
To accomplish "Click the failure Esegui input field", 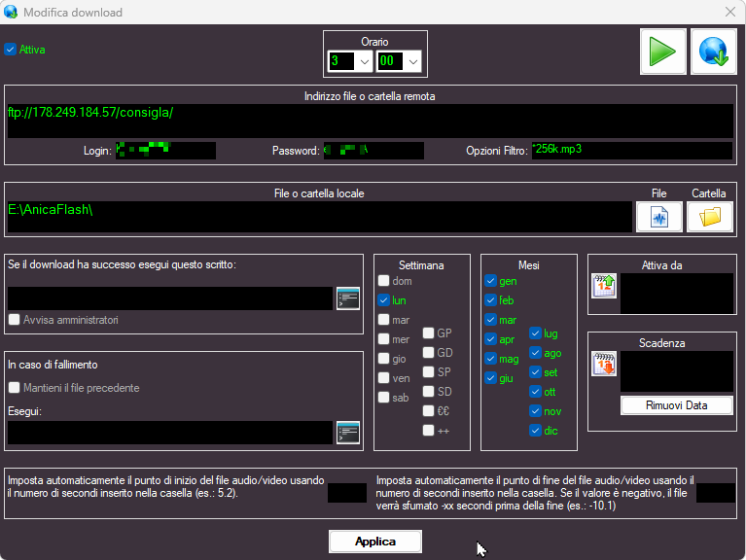I will point(170,433).
